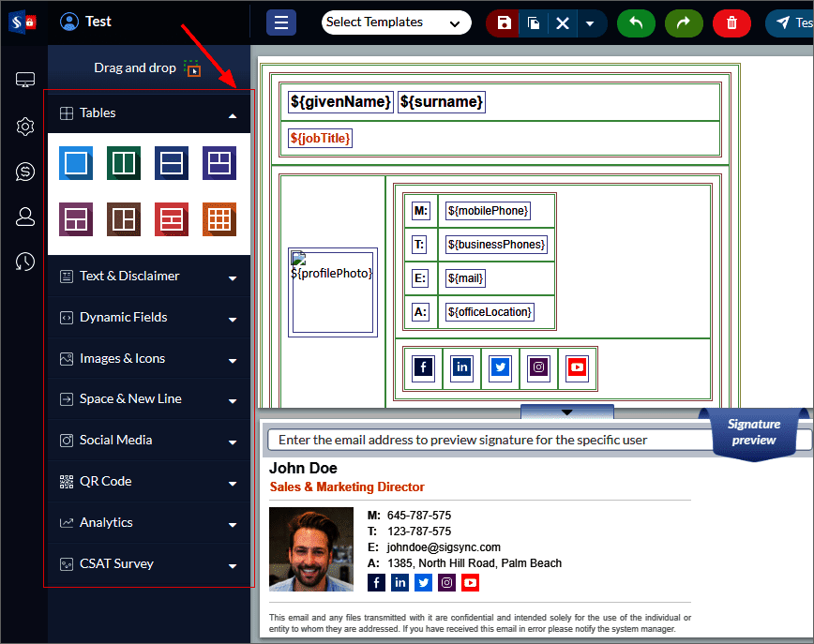The width and height of the screenshot is (814, 644).
Task: Select the purple top-split table layout
Action: pos(219,163)
